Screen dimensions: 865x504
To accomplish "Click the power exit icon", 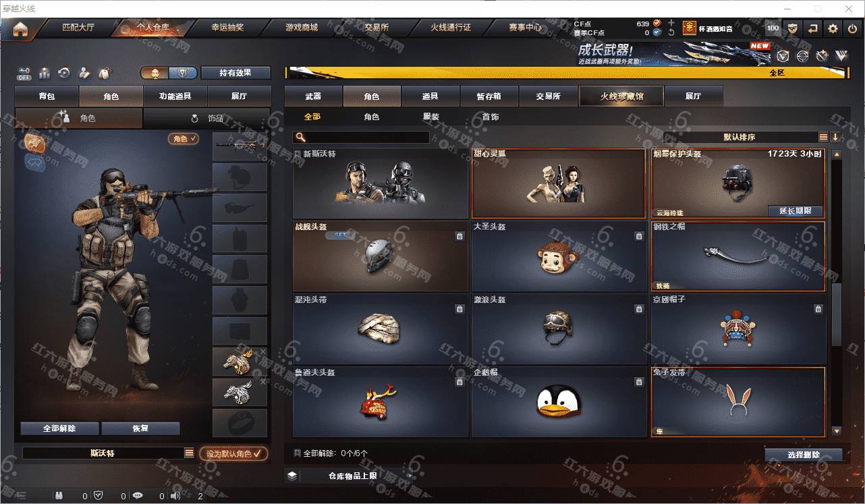I will point(852,28).
